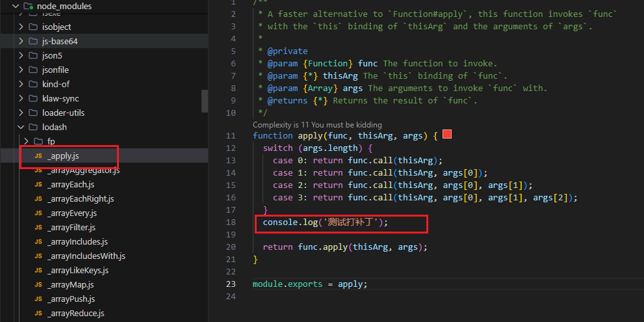The height and width of the screenshot is (322, 644).
Task: Expand the json5 folder chevron
Action: pyautogui.click(x=21, y=55)
